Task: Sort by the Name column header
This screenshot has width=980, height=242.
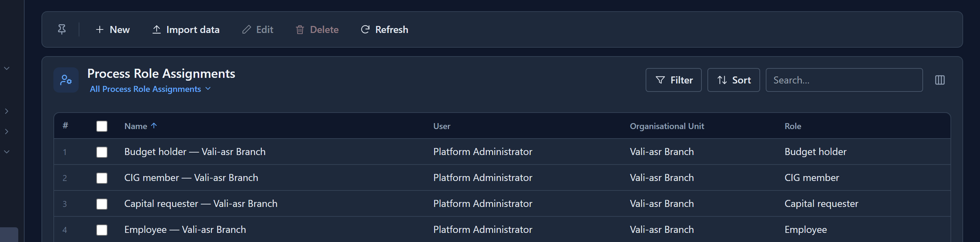Action: pyautogui.click(x=141, y=126)
